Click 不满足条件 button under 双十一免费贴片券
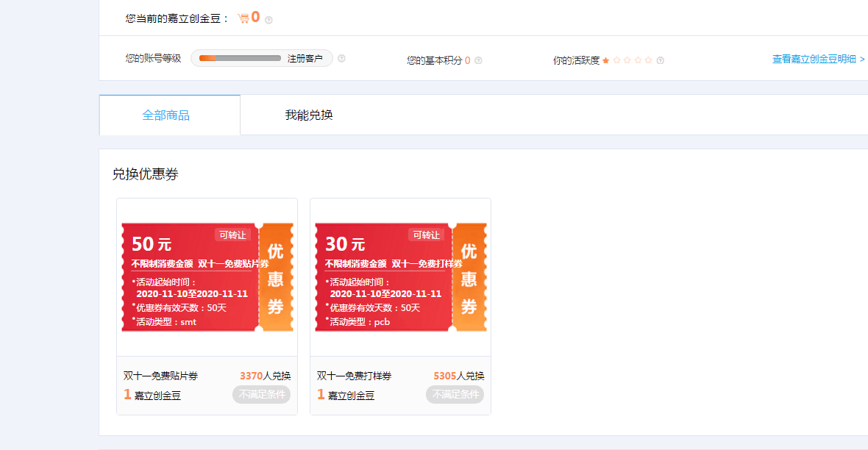This screenshot has width=868, height=450. pyautogui.click(x=261, y=395)
